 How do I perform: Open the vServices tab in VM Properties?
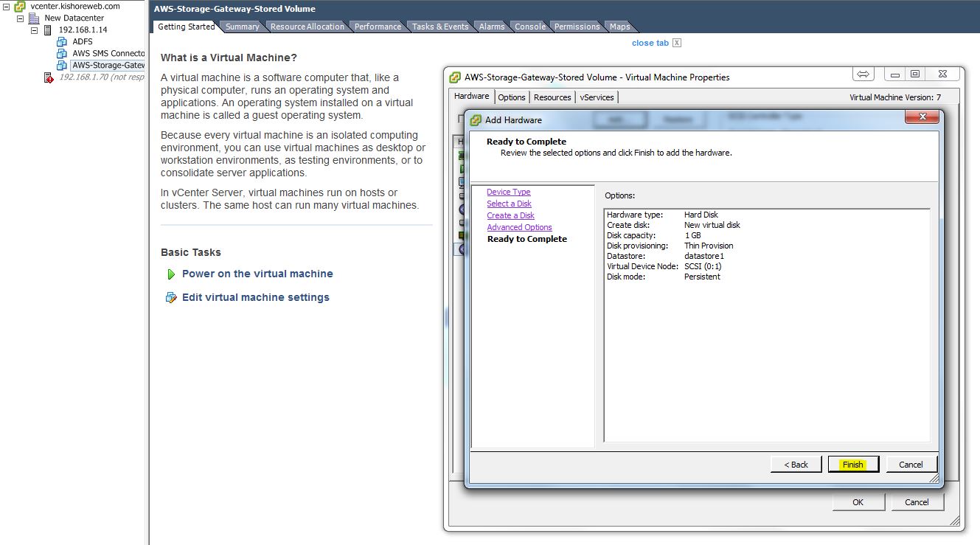click(597, 97)
